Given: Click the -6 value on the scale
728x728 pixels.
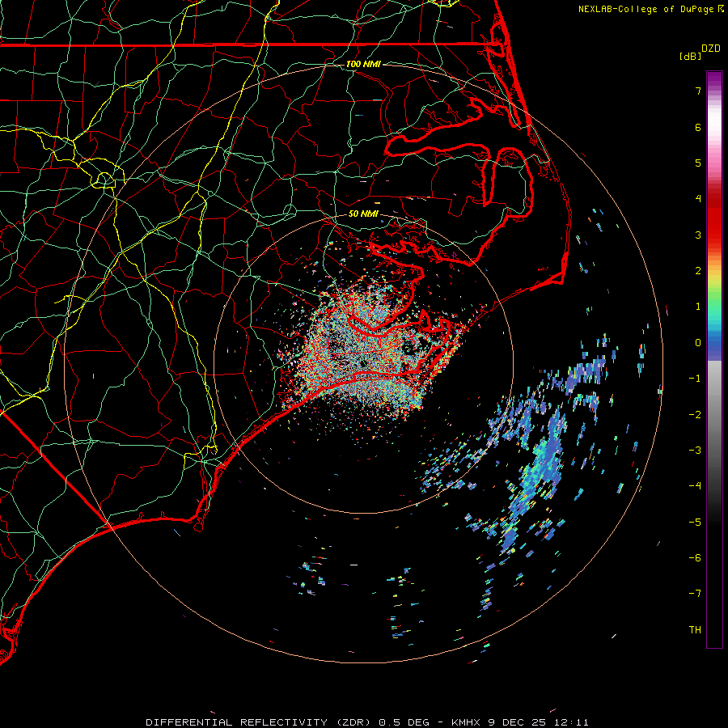Looking at the screenshot, I should click(x=695, y=558).
